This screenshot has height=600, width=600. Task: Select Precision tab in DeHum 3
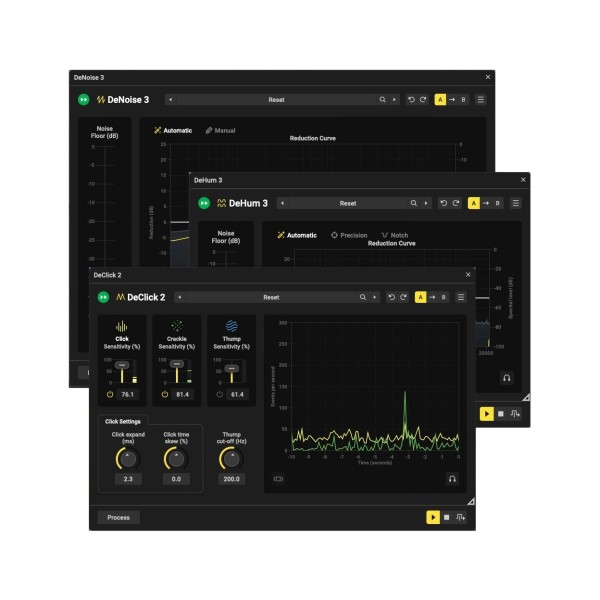point(349,235)
